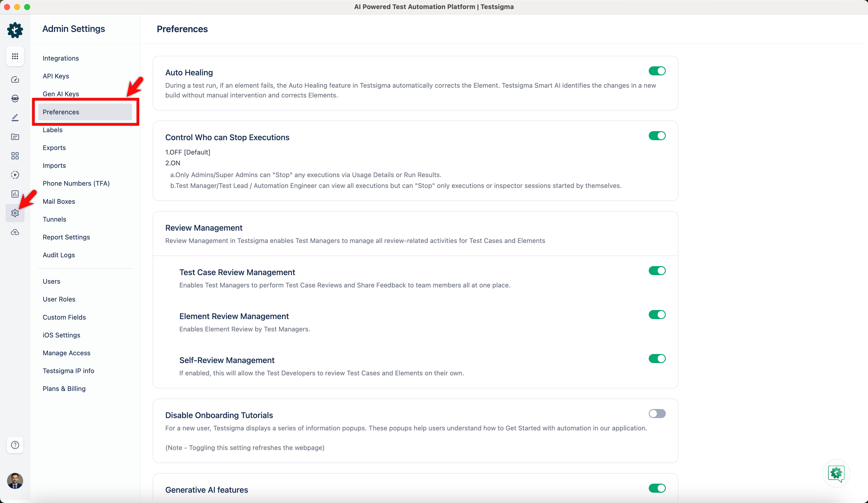Open the test plans play icon
The image size is (868, 503).
[15, 175]
